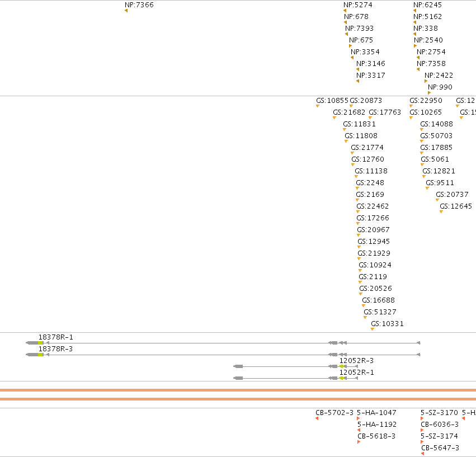This screenshot has height=457, width=476.
Task: Select the GS:10855 insertion label
Action: pyautogui.click(x=332, y=101)
